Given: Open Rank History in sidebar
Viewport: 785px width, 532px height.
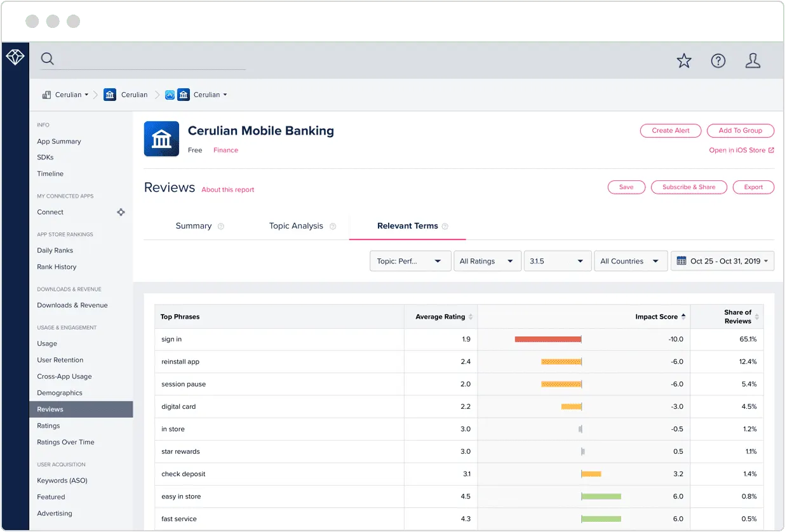Looking at the screenshot, I should point(57,267).
